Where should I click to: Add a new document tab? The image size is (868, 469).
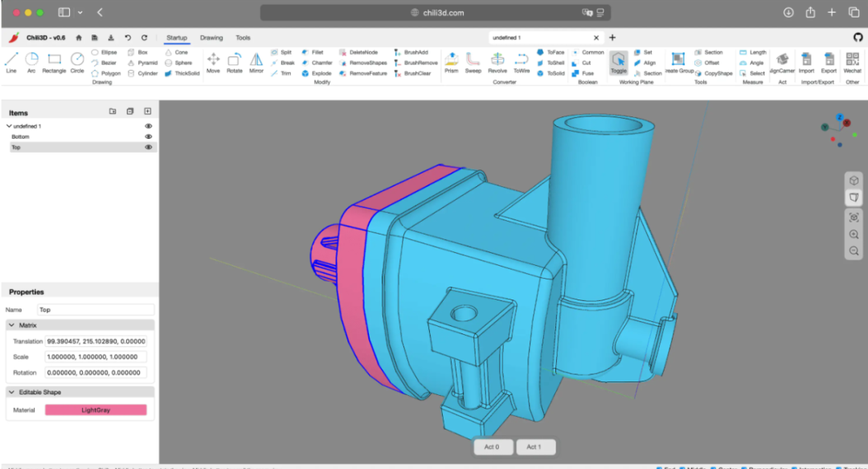[x=612, y=38]
